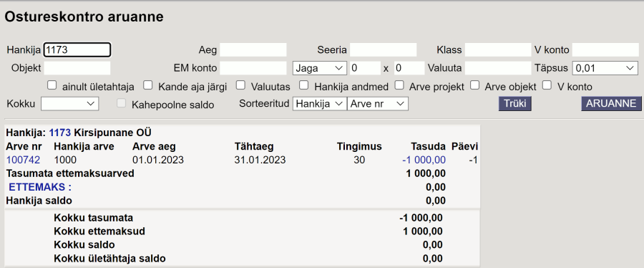Open the Sorteeritud Hankija dropdown

(320, 104)
